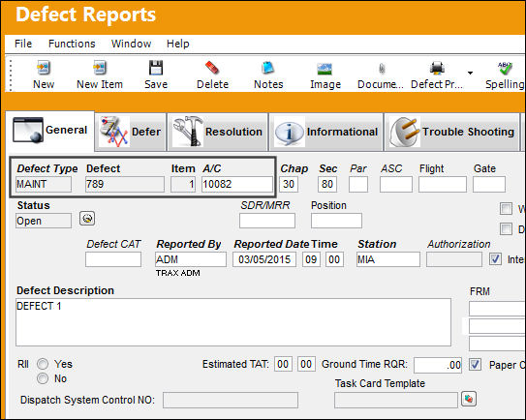Screen dimensions: 526x420
Task: Switch to the General tab
Action: (50, 130)
